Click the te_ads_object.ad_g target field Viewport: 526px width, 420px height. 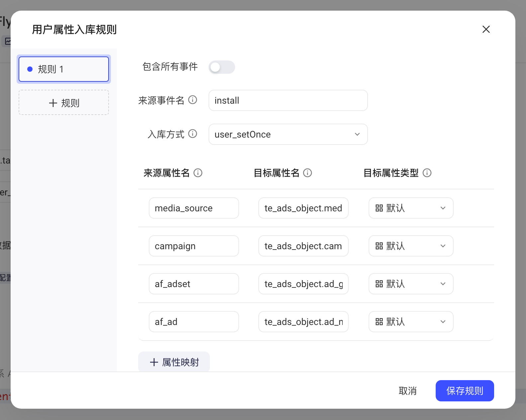(304, 284)
